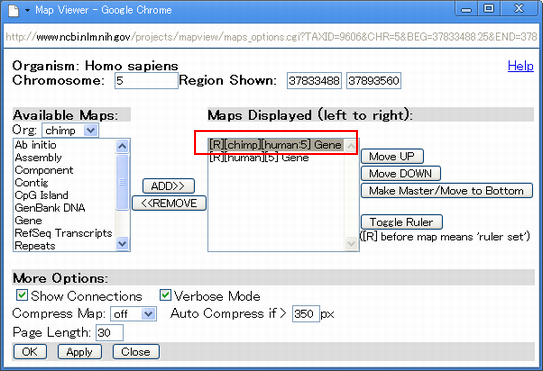Click the region start field 37833488
The image size is (543, 371).
click(x=314, y=81)
